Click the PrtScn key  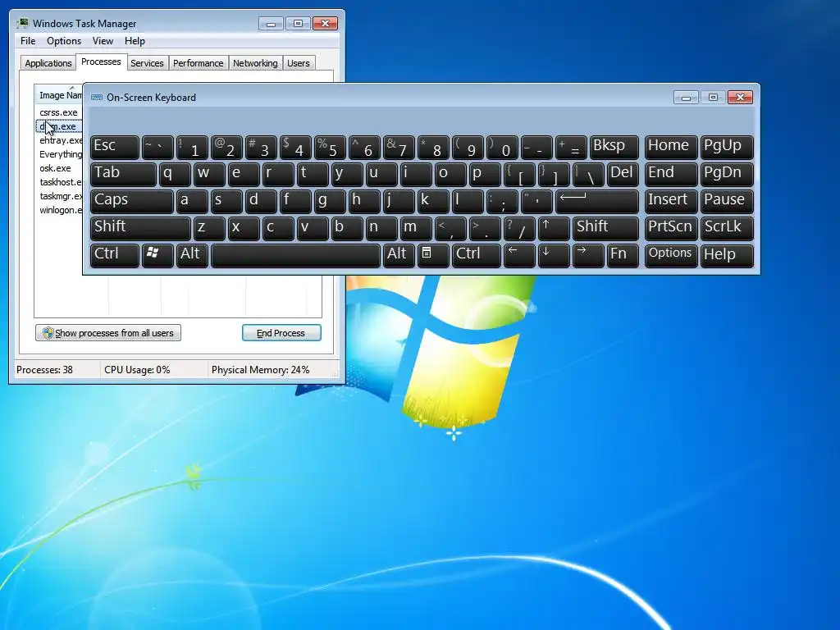coord(670,228)
